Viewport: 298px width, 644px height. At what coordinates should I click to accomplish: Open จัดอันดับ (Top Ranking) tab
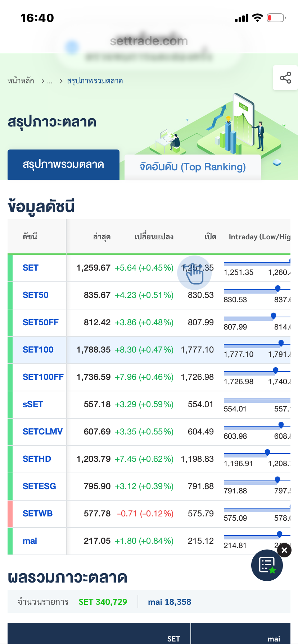coord(193,167)
